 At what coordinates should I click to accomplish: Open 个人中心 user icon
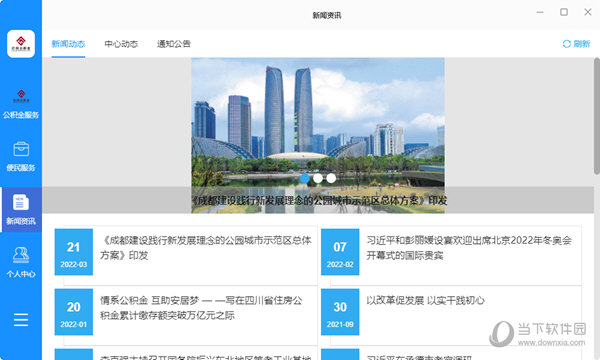21,255
